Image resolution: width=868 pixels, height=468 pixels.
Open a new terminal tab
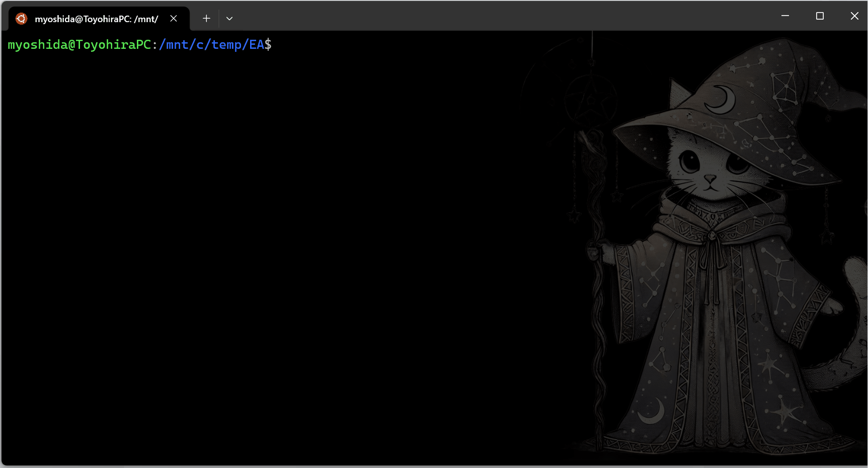point(206,19)
